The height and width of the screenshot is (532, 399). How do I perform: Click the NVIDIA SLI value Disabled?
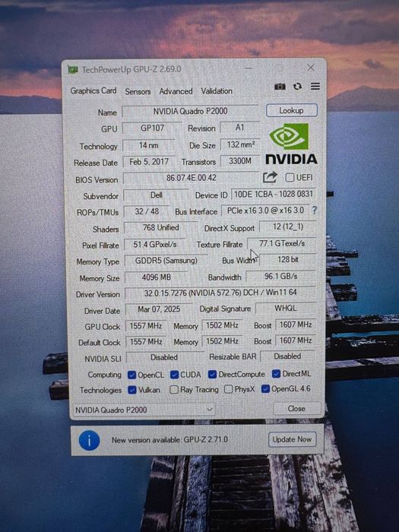point(164,358)
